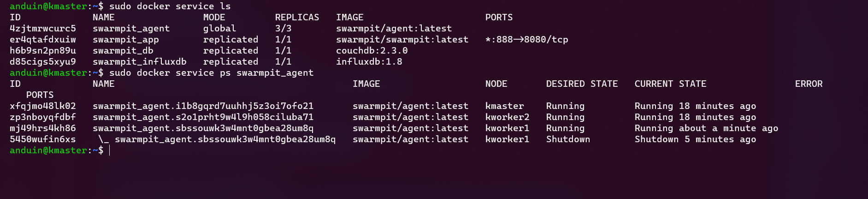Viewport: 868px width, 199px height.
Task: Click the swarmpit_agent service name in list
Action: coord(131,29)
